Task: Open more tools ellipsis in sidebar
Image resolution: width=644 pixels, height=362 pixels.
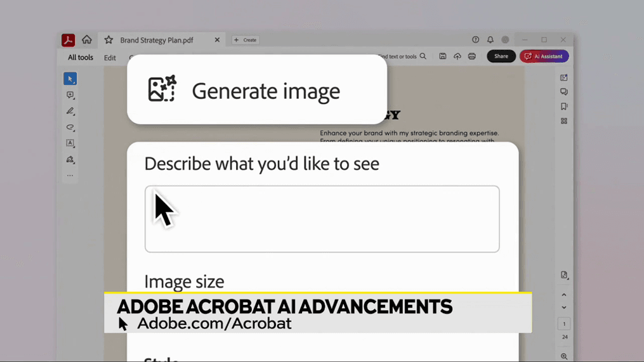Action: point(70,176)
